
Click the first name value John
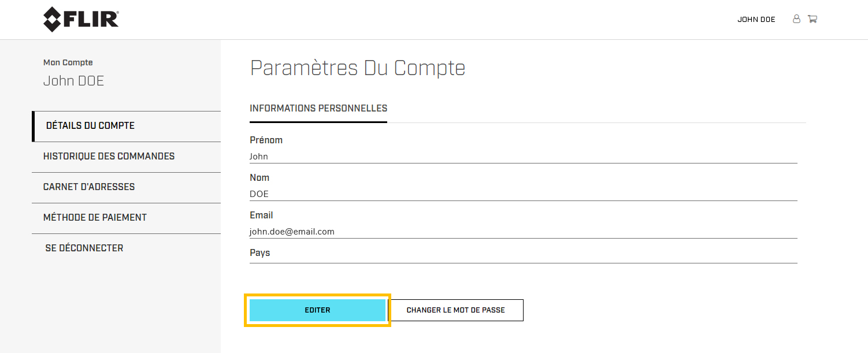click(x=259, y=157)
